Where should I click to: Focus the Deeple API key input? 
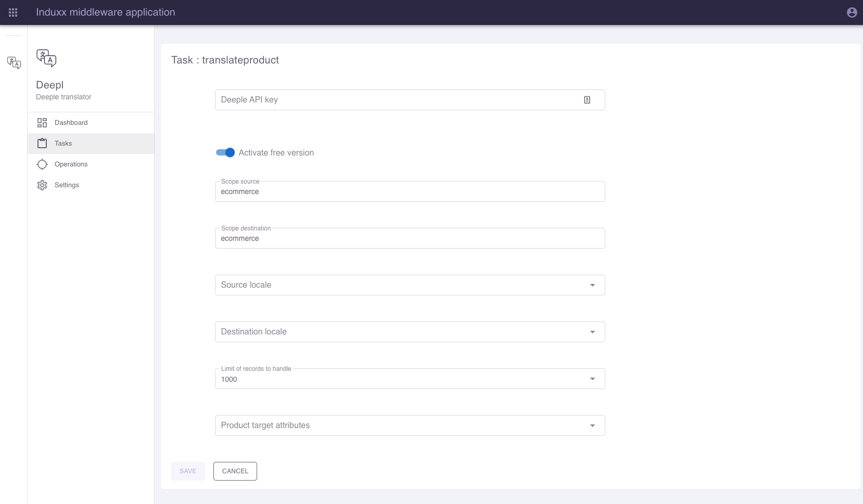click(410, 100)
